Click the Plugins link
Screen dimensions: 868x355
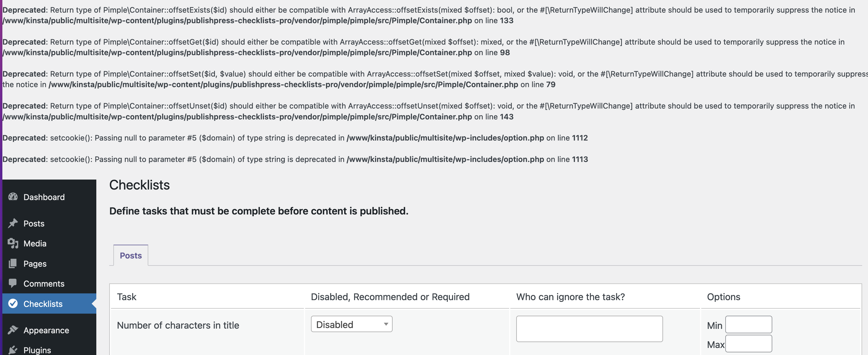pos(36,350)
